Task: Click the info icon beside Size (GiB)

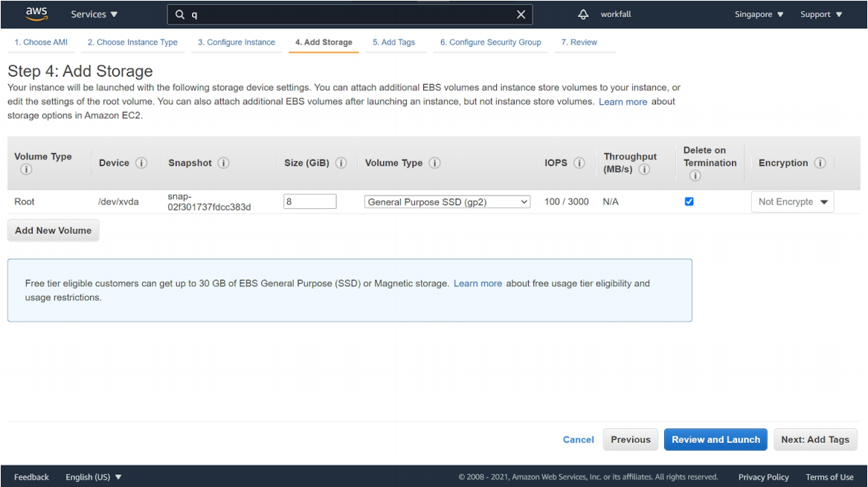Action: click(x=341, y=163)
